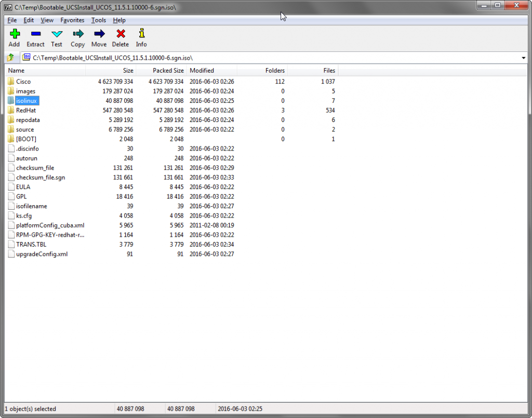Select the RPM-GPG-KEY-redhat-r... entry
Image resolution: width=532 pixels, height=418 pixels.
50,235
